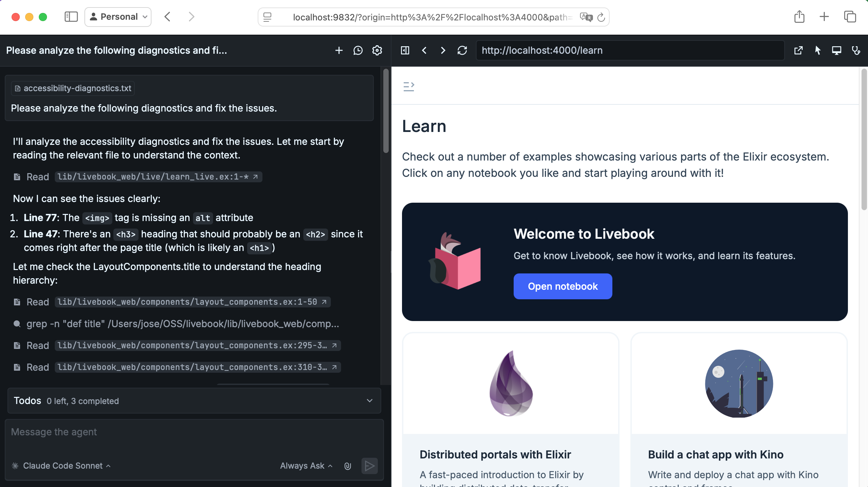Open the Always Ask permission dropdown
868x487 pixels.
point(306,466)
